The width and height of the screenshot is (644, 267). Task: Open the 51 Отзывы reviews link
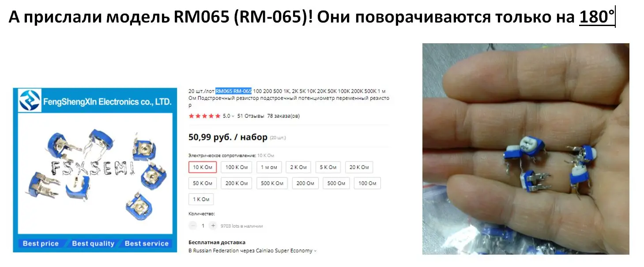[x=251, y=116]
